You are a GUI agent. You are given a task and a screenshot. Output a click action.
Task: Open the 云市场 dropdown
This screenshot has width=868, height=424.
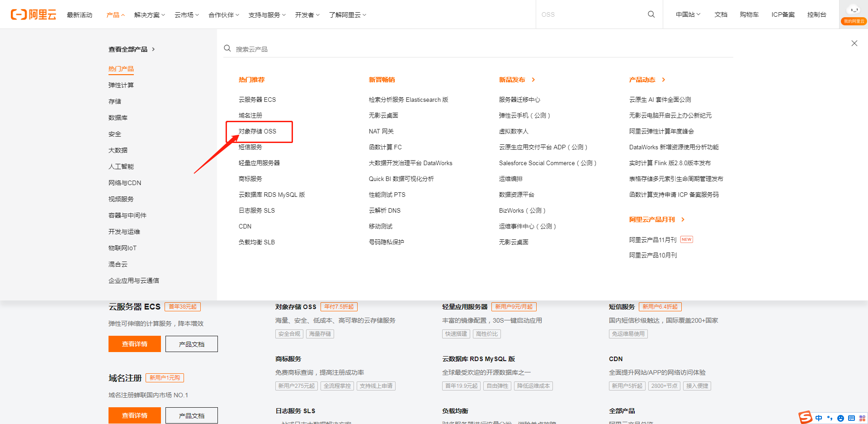point(187,15)
